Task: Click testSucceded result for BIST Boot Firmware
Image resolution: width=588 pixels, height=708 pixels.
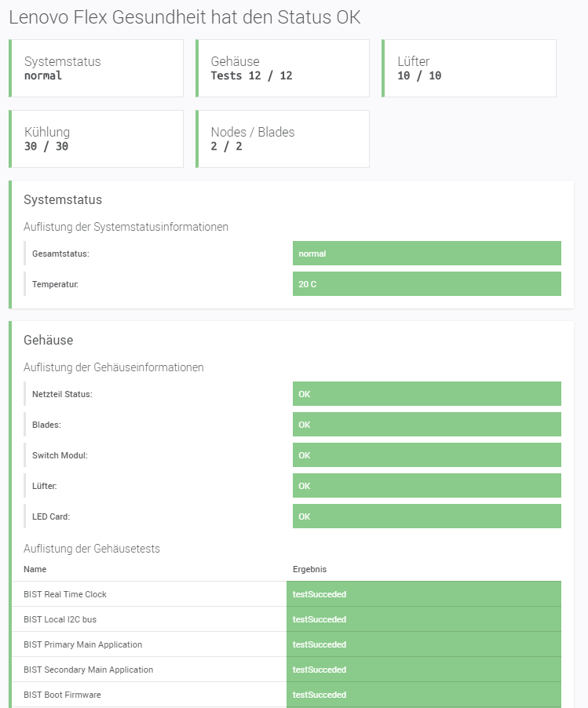Action: 320,695
